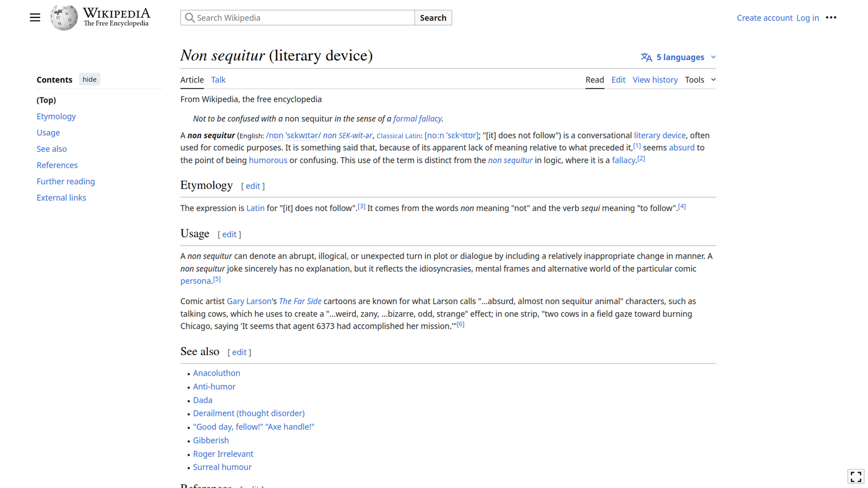Open the literary device link
Image resolution: width=868 pixels, height=488 pixels.
point(660,135)
